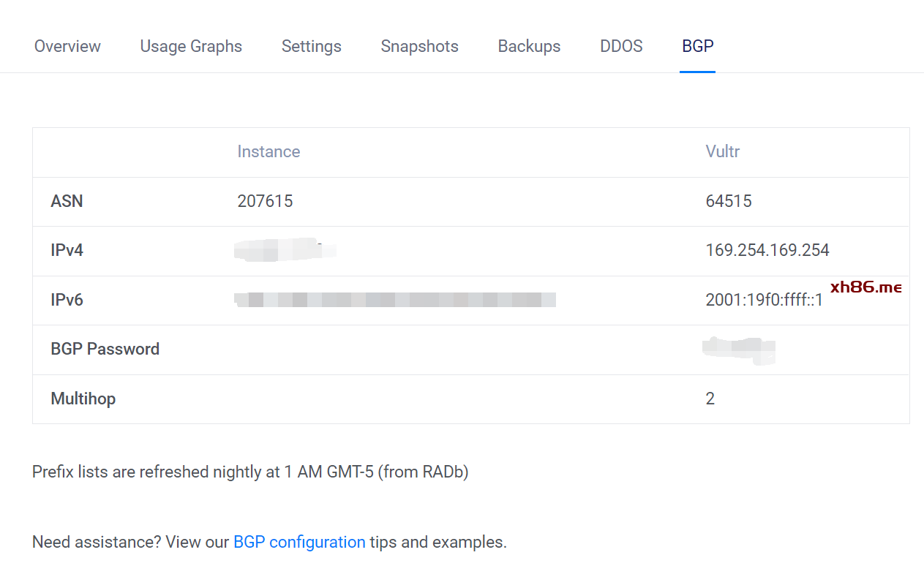Click the BGP Password row label
This screenshot has width=924, height=585.
pyautogui.click(x=105, y=349)
